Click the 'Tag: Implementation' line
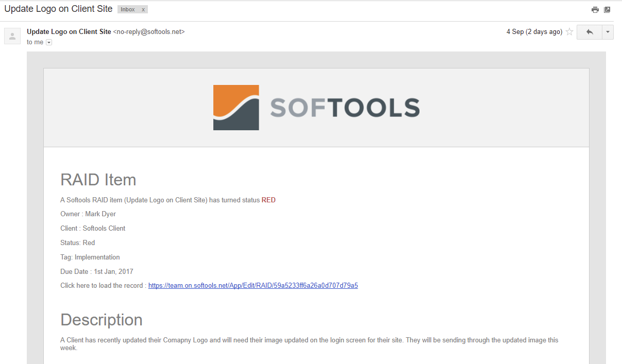 tap(90, 257)
